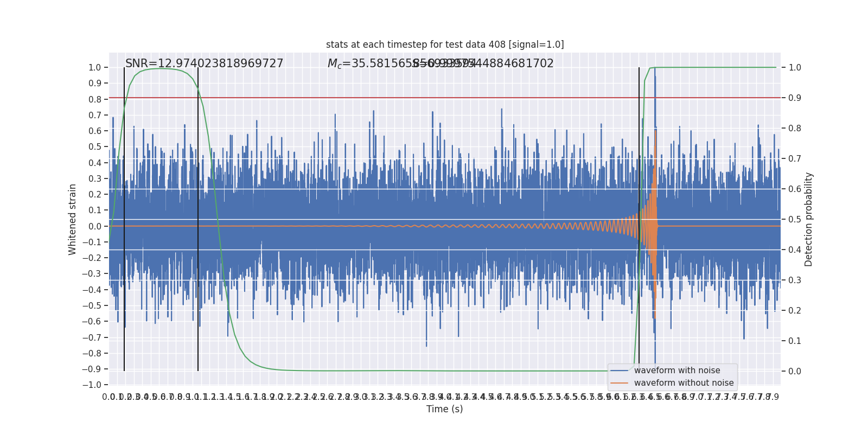The height and width of the screenshot is (434, 868).
Task: Click 'waveform with noise' legend entry
Action: coord(677,371)
